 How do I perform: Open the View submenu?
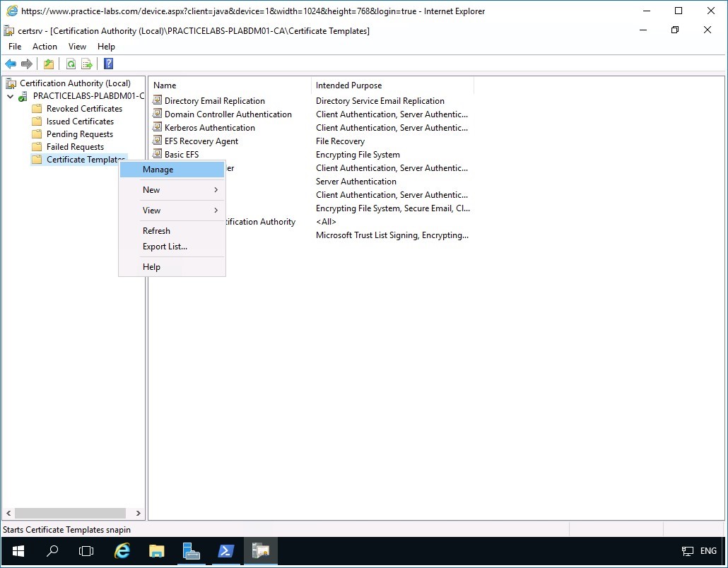[x=151, y=210]
